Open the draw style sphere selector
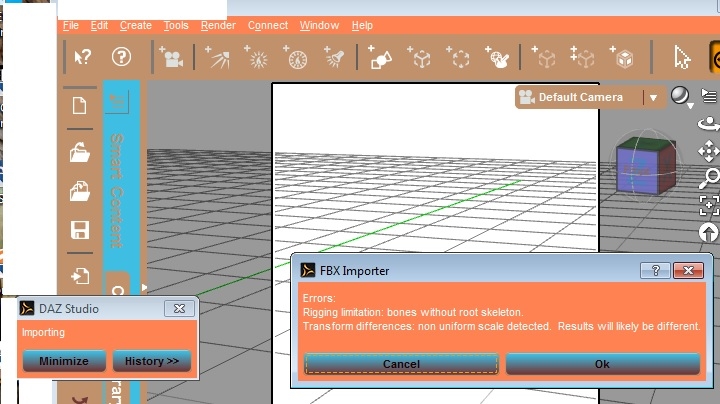 [681, 96]
